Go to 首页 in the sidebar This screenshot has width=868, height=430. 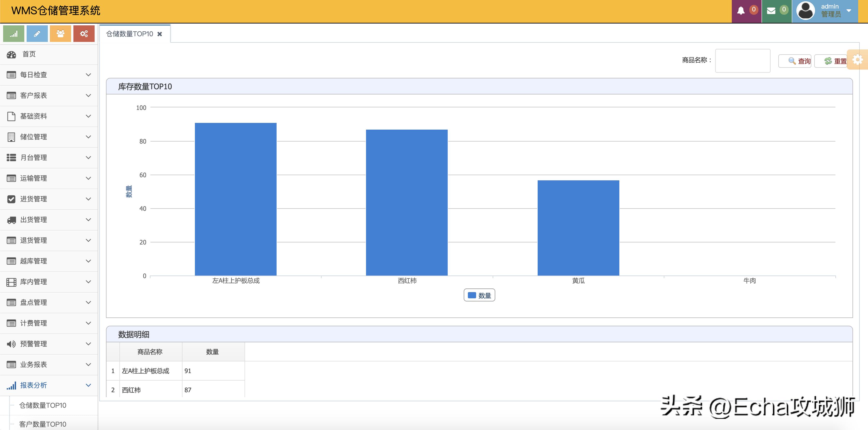click(29, 54)
